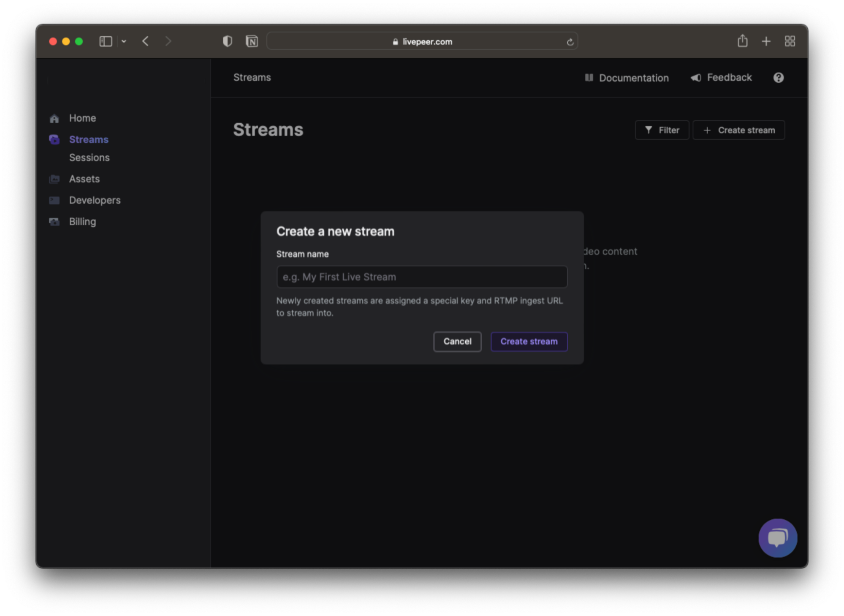The image size is (844, 616).
Task: Cancel the new stream dialog
Action: tap(457, 342)
